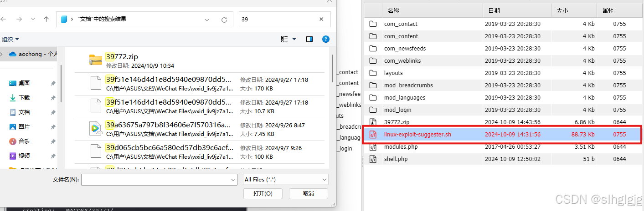Select 39772.zip in search results
Image resolution: width=644 pixels, height=211 pixels.
tap(199, 60)
